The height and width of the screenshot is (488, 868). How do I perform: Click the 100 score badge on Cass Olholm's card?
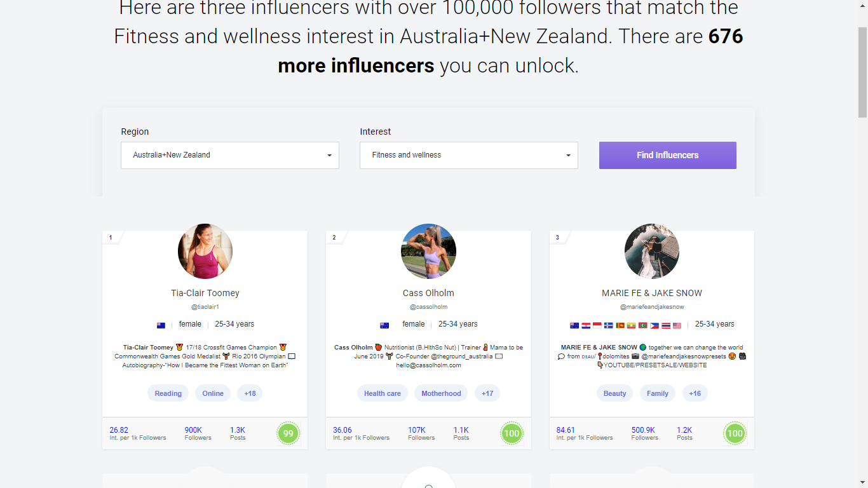[512, 433]
